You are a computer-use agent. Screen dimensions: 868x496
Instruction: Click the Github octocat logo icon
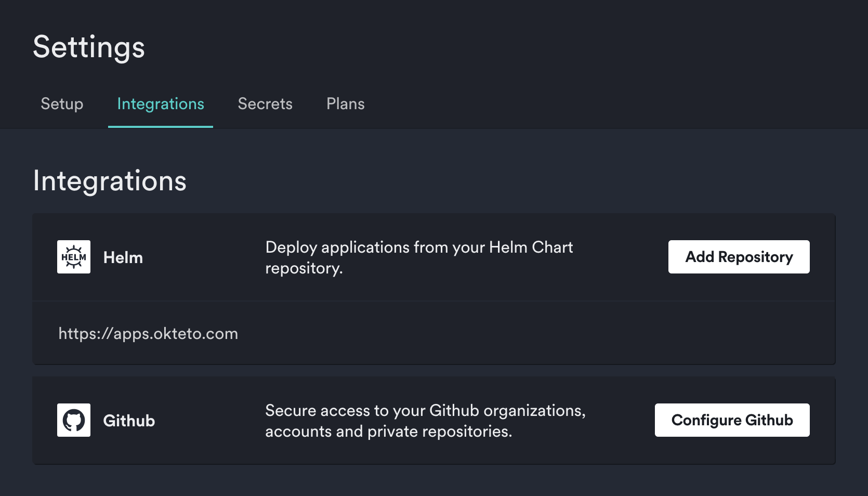click(x=74, y=420)
